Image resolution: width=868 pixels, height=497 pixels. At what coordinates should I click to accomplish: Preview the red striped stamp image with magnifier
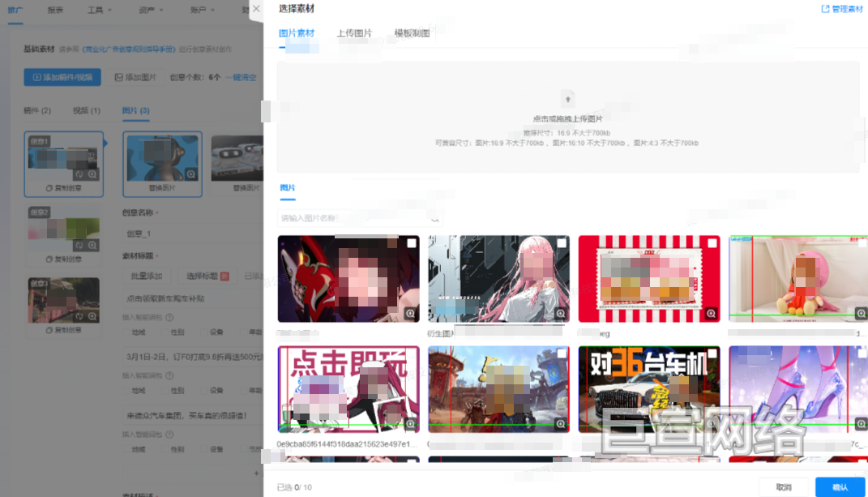(x=712, y=314)
